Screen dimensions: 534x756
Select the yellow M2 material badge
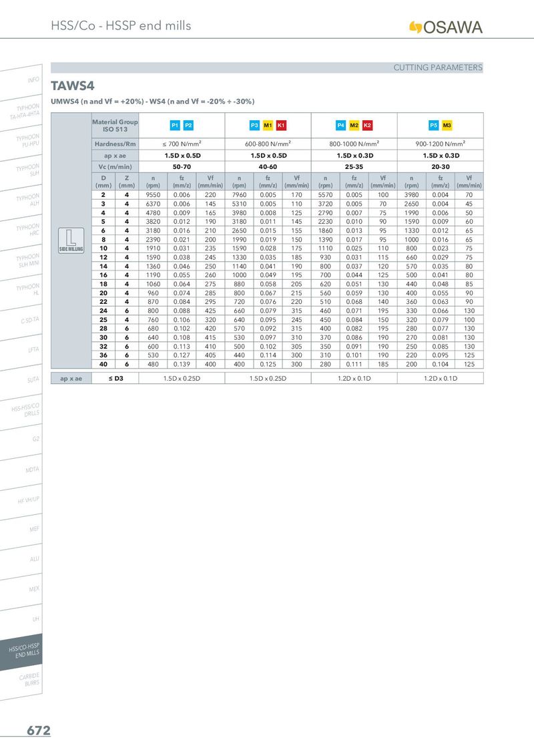(354, 126)
